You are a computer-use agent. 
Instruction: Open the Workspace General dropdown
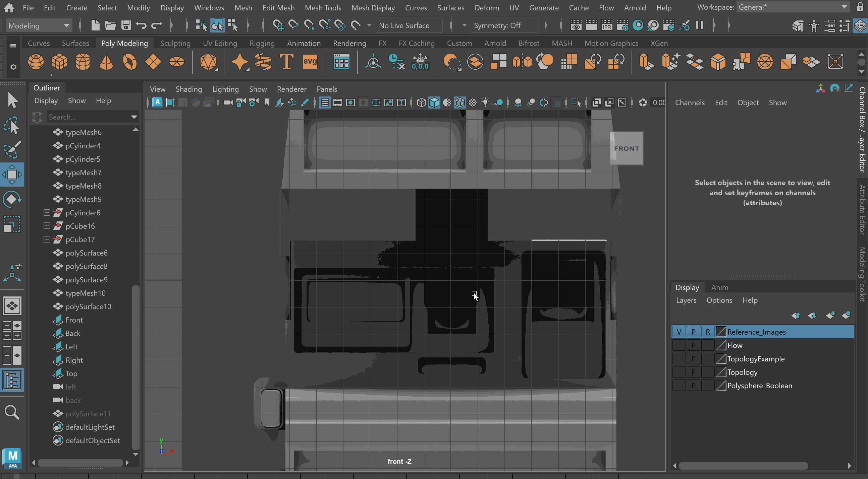[x=794, y=7]
